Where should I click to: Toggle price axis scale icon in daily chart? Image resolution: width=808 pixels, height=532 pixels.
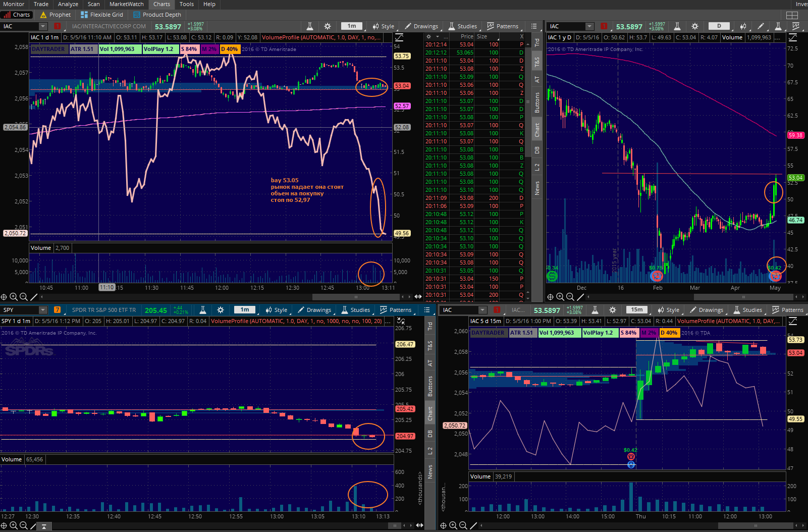point(792,37)
